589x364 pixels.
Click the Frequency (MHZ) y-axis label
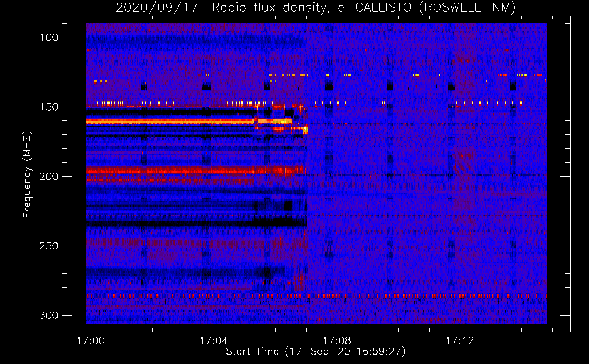(x=27, y=174)
